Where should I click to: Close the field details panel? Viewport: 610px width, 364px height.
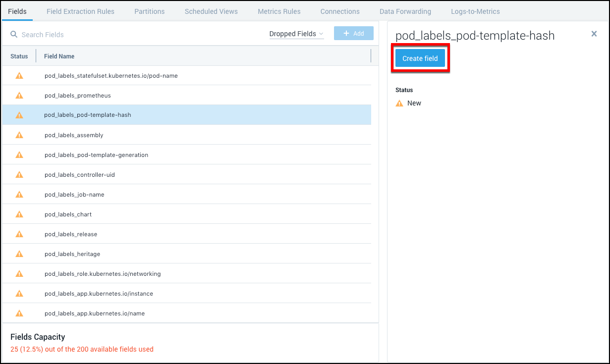point(594,34)
